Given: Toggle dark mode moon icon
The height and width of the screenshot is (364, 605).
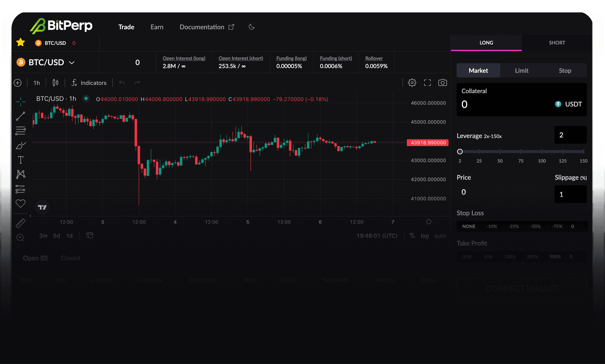Looking at the screenshot, I should [252, 27].
